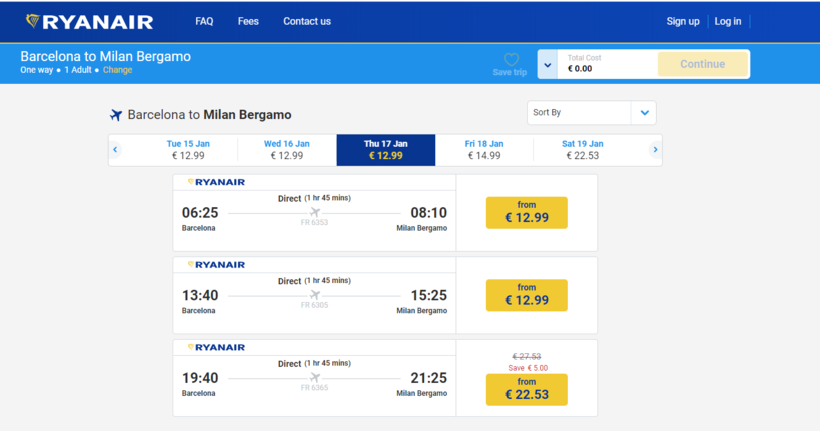Click the 21:25 arrival time

coord(428,378)
